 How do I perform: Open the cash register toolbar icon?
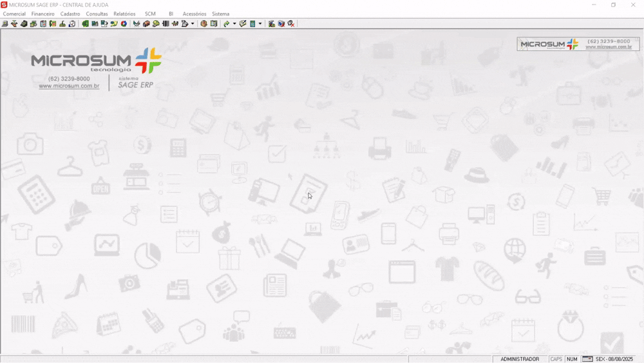click(24, 24)
